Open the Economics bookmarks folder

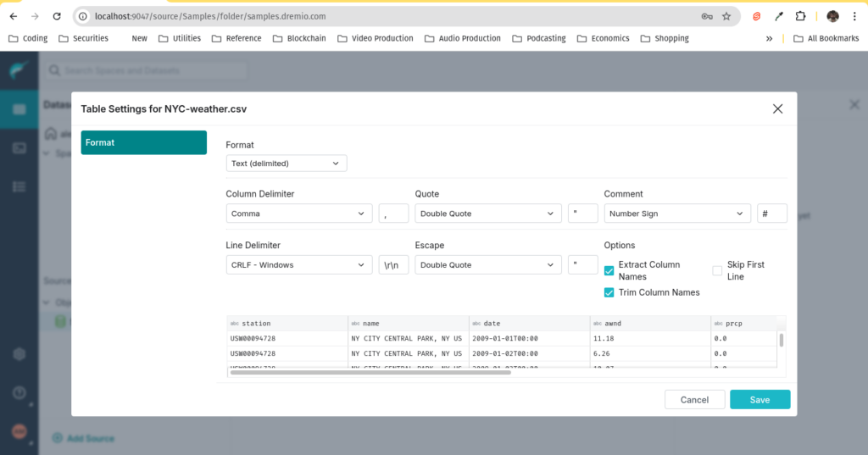click(604, 38)
